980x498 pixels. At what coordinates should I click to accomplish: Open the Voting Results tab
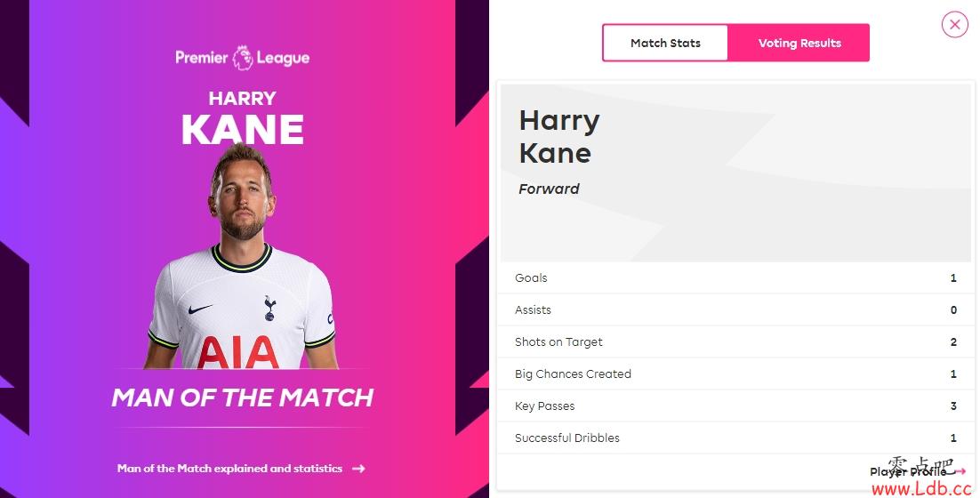(799, 43)
